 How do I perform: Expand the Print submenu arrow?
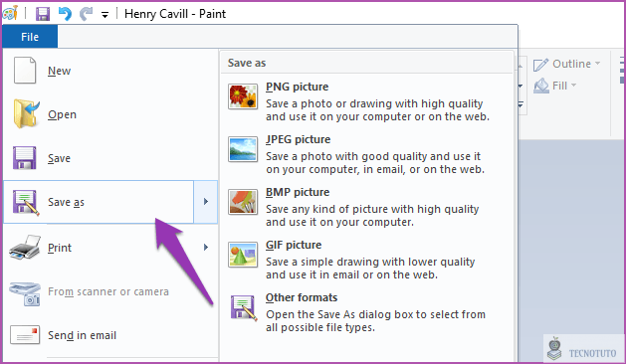click(x=206, y=247)
